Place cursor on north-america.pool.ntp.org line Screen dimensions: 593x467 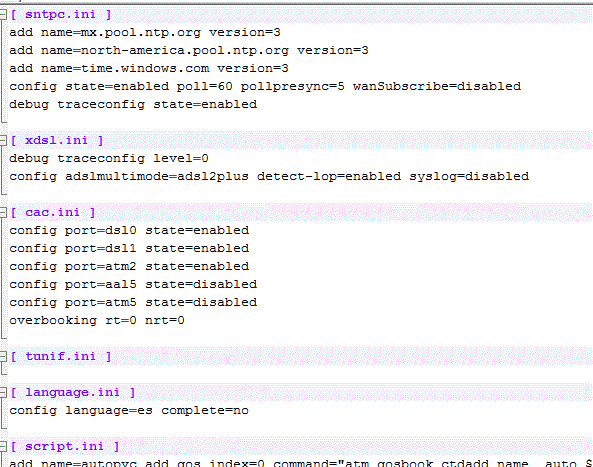[189, 51]
